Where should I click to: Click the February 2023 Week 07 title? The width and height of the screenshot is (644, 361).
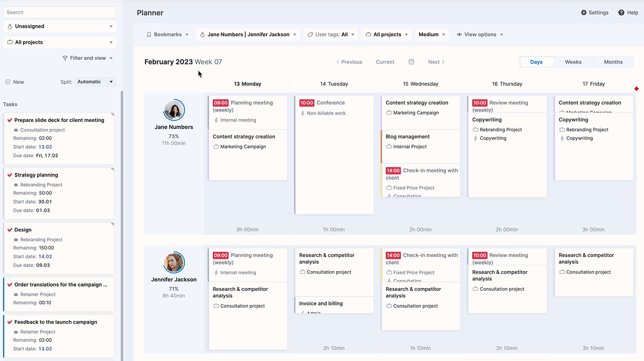tap(183, 62)
